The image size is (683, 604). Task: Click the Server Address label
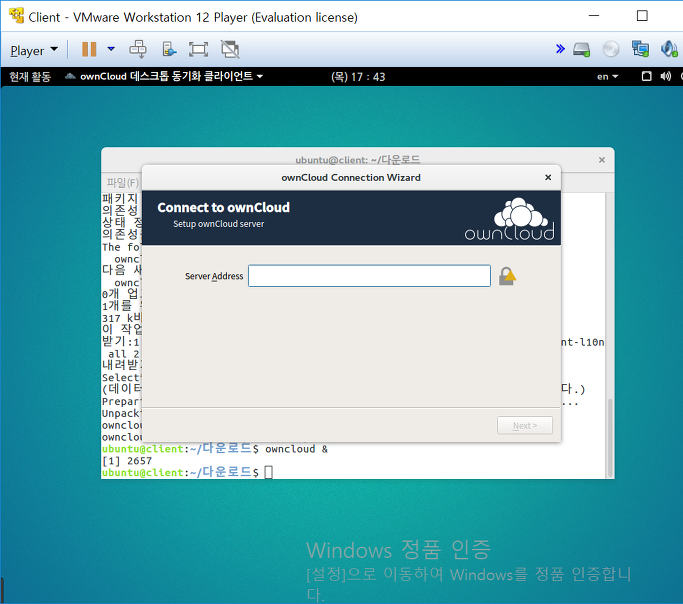(214, 276)
